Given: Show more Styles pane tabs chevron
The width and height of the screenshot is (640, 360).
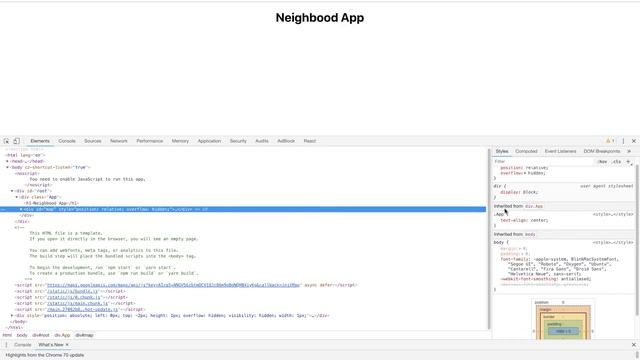Looking at the screenshot, I should click(629, 151).
